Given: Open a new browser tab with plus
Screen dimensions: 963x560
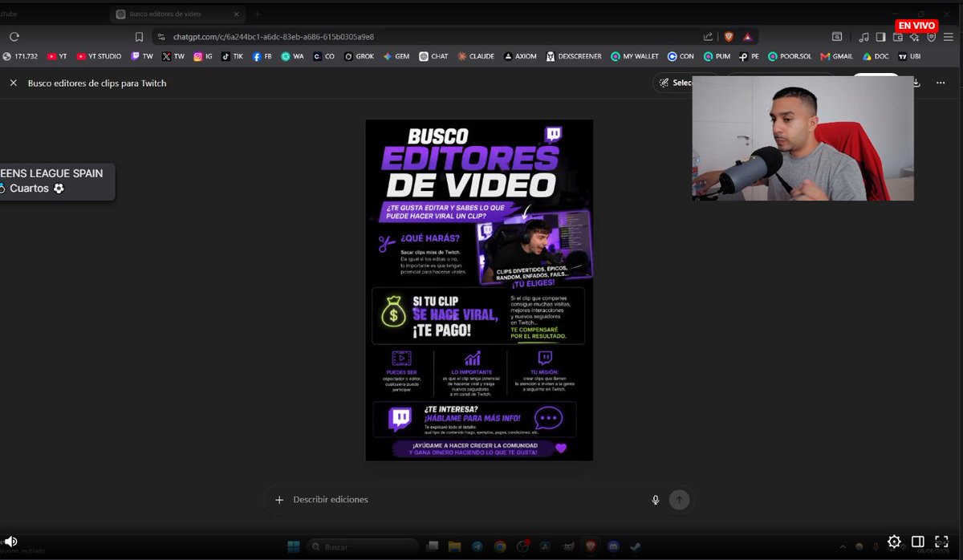Looking at the screenshot, I should [257, 14].
